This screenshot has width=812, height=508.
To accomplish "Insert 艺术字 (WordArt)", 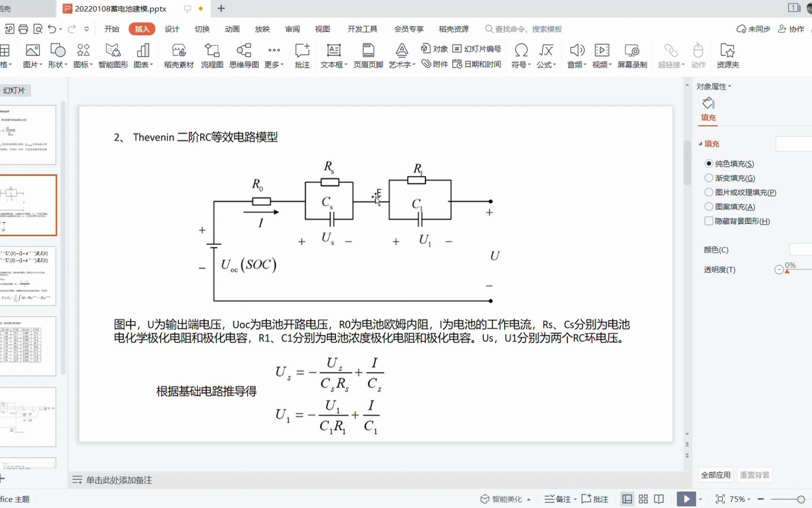I will click(x=402, y=56).
